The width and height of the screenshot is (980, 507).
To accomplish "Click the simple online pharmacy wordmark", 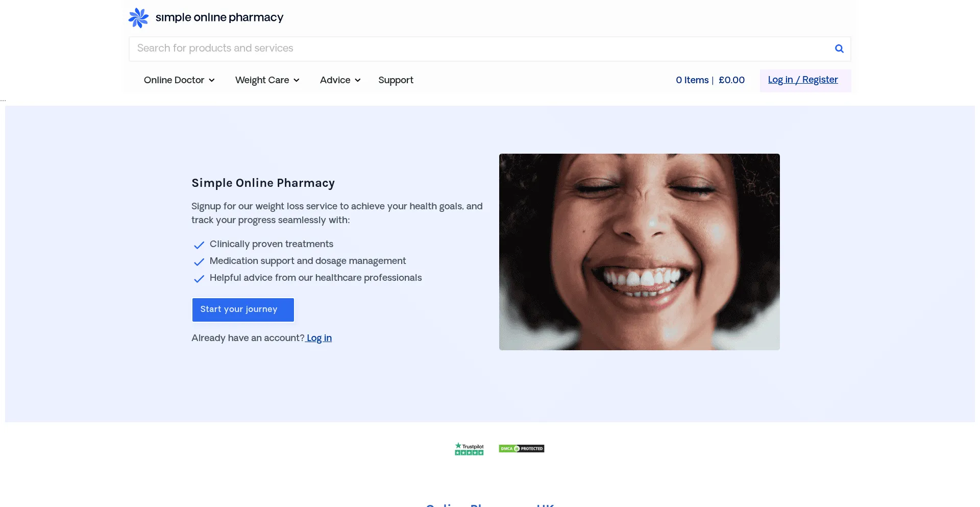I will 219,17.
